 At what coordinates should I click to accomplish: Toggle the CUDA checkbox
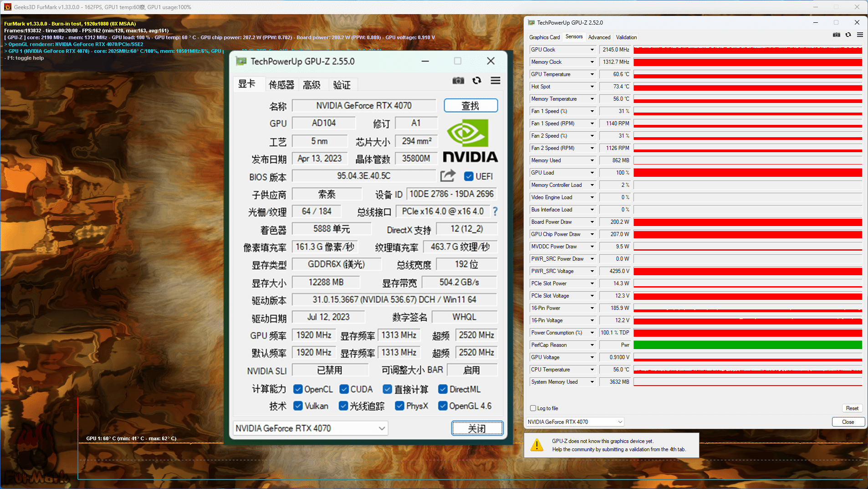click(344, 389)
